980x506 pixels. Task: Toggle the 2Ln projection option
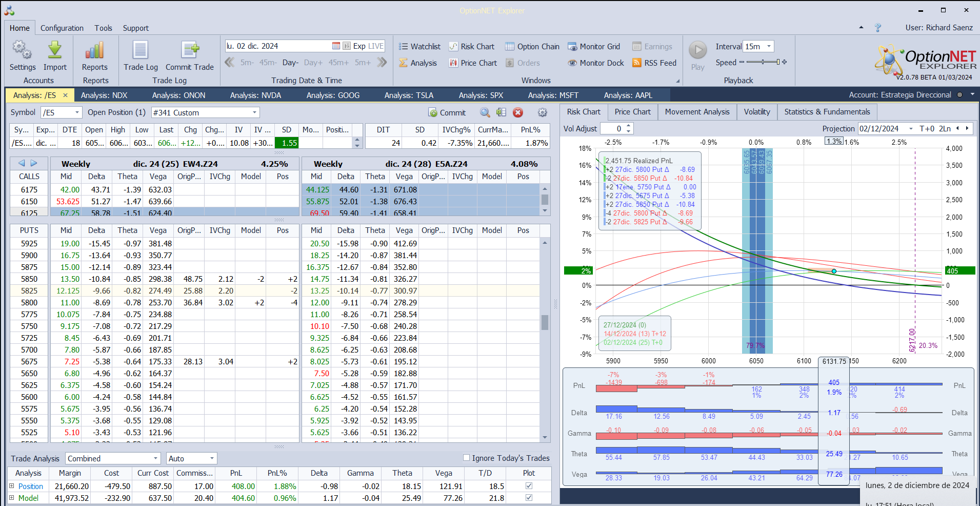[945, 129]
